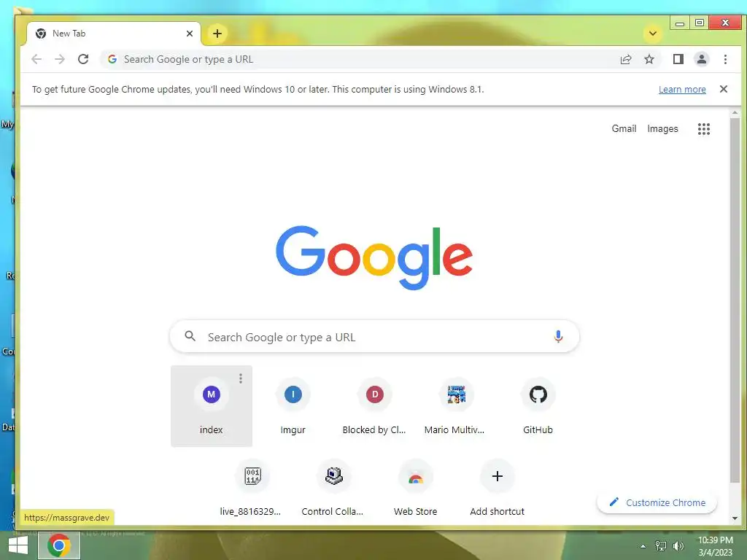The image size is (747, 560).
Task: Bookmark this tab with the star icon
Action: click(x=649, y=59)
